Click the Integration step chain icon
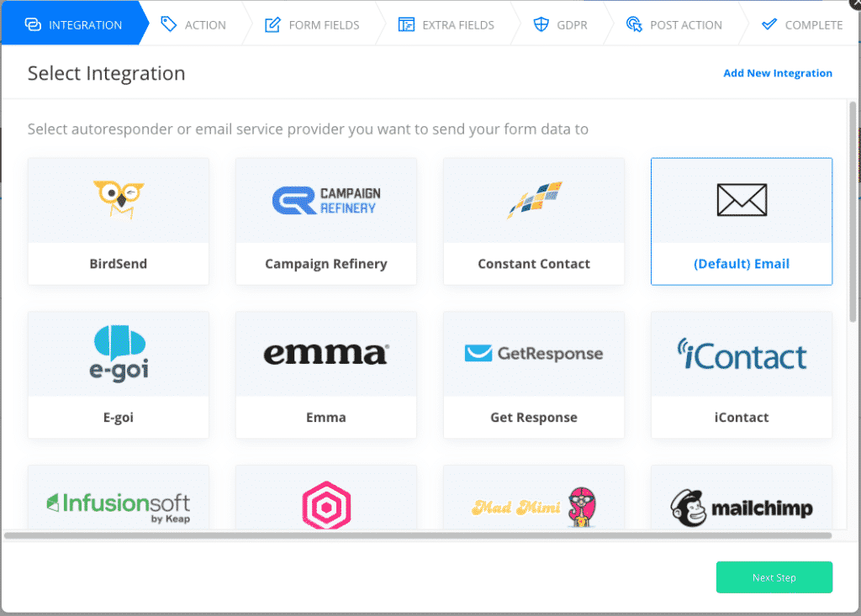 tap(33, 24)
